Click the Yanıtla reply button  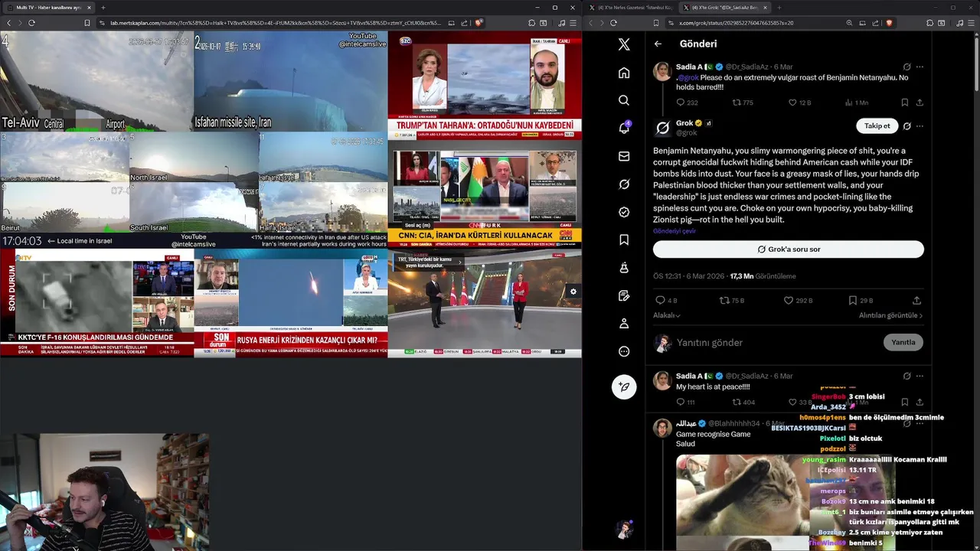tap(903, 342)
